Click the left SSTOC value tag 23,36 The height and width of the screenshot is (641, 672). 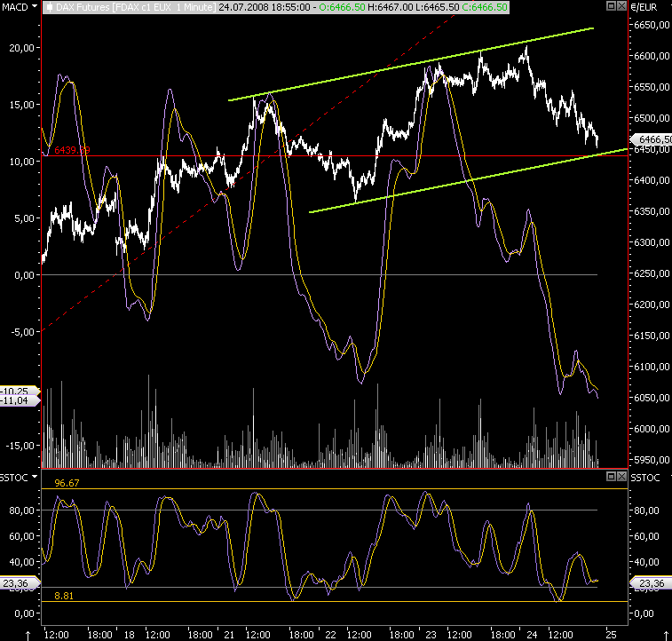(20, 582)
